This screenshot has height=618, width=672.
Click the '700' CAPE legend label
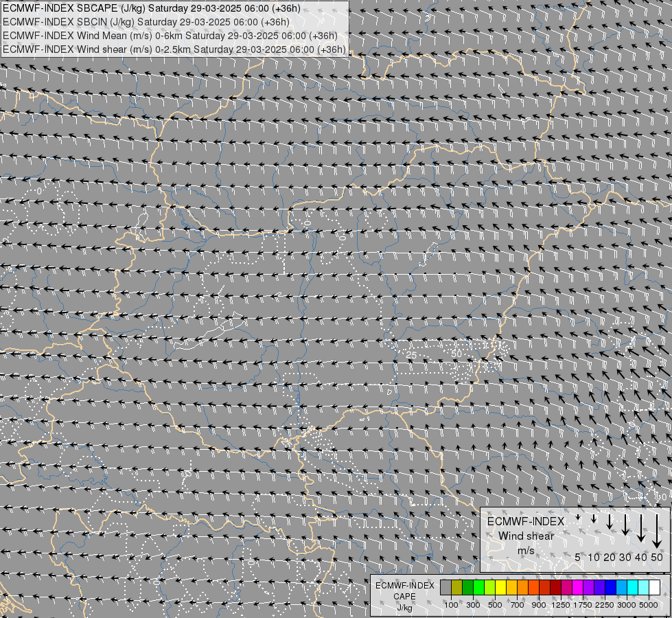(518, 605)
